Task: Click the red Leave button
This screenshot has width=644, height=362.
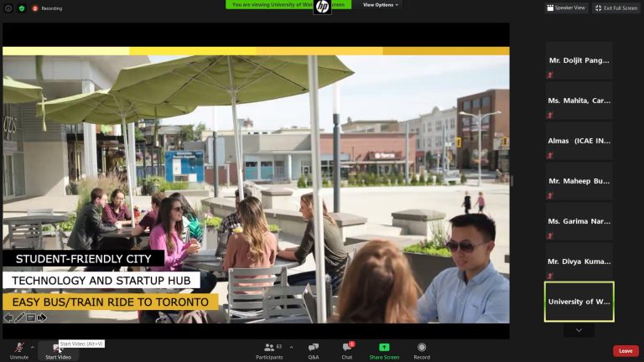Action: point(626,351)
